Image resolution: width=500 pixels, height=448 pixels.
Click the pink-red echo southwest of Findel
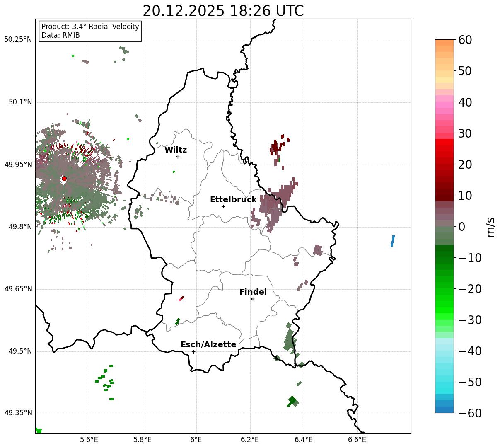point(181,299)
